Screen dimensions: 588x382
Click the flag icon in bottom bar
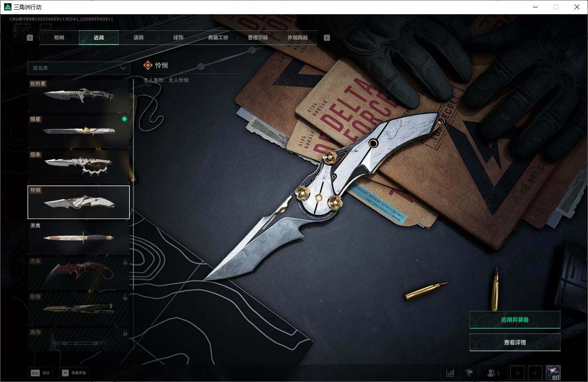click(x=469, y=373)
